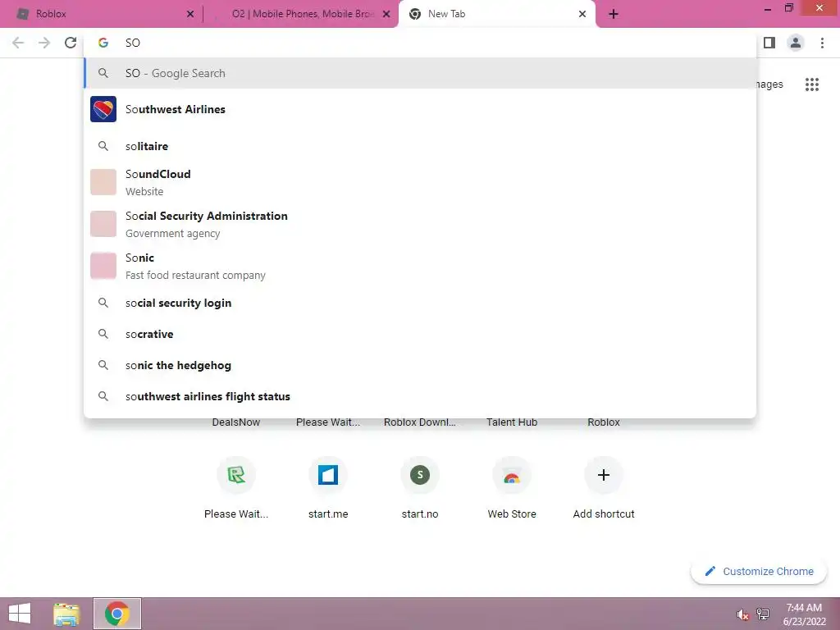
Task: Click the Sonic suggestion thumbnail
Action: coord(103,266)
